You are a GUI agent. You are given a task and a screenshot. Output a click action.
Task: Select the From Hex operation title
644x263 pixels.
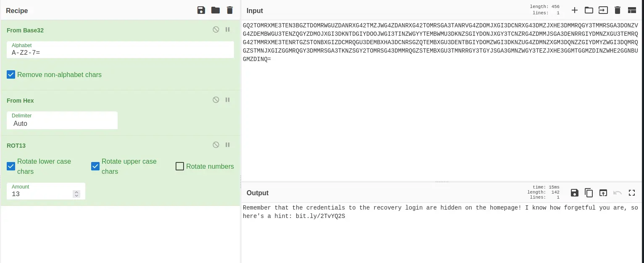coord(20,101)
